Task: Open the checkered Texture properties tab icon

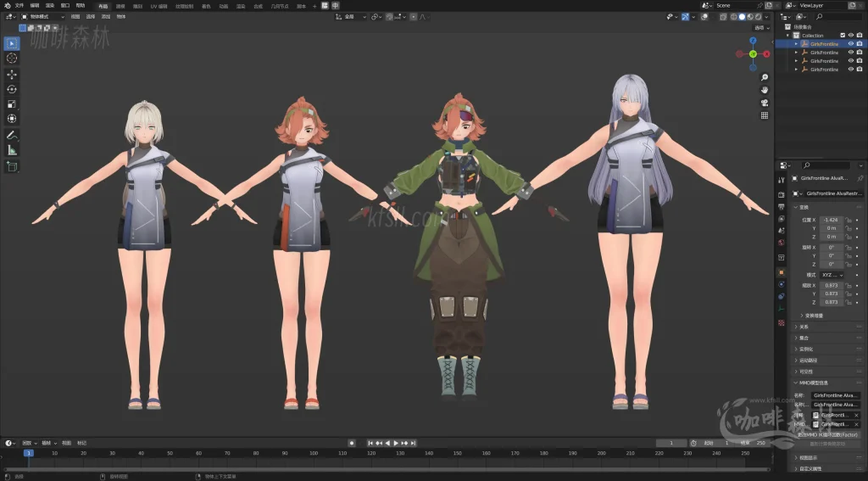Action: pos(781,322)
